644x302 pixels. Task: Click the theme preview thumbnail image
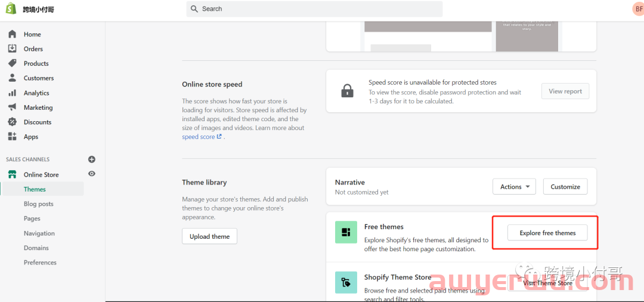click(x=461, y=36)
